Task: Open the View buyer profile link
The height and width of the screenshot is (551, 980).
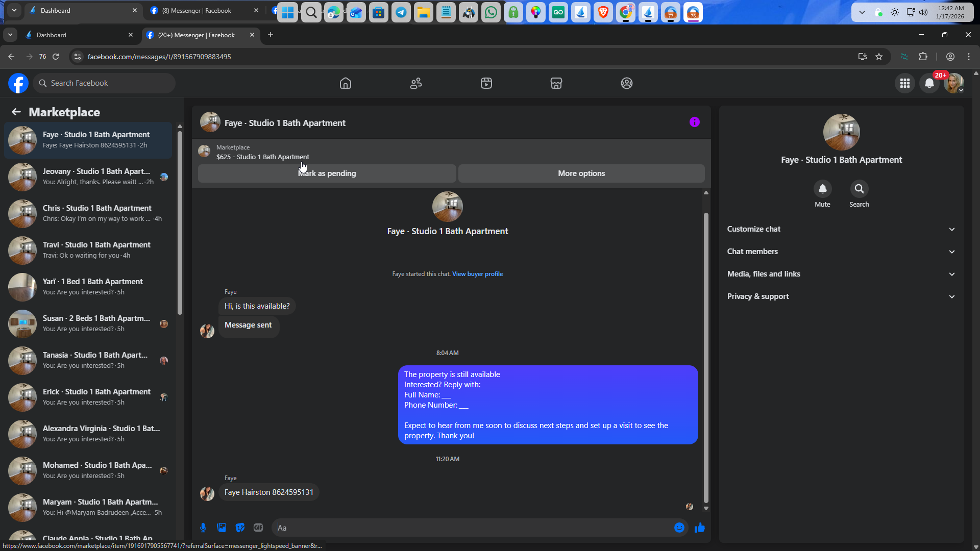Action: point(477,274)
